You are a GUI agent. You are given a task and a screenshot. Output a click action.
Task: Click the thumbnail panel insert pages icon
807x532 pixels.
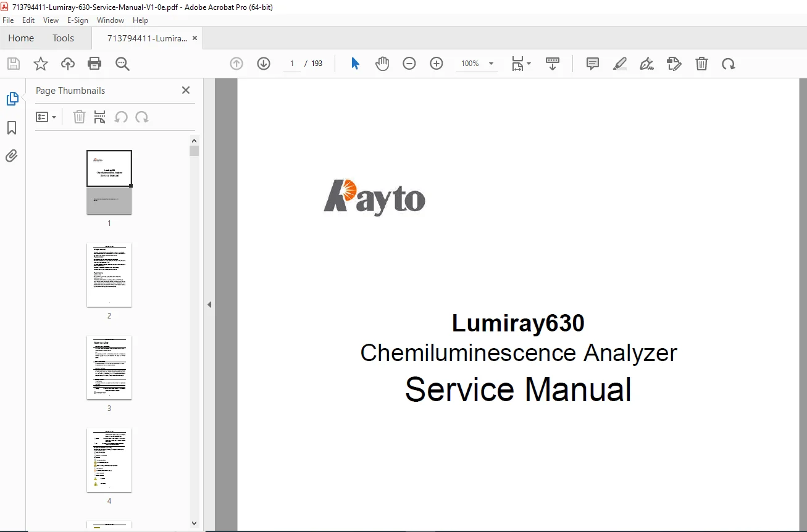(99, 117)
